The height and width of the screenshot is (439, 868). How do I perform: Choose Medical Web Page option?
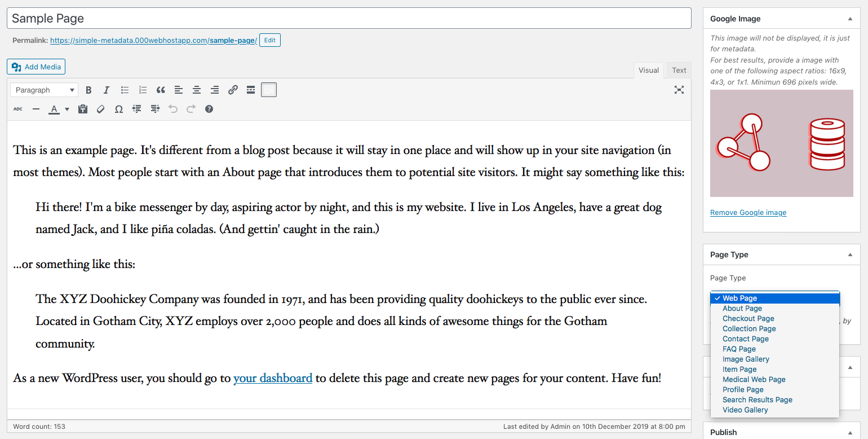[x=775, y=379]
